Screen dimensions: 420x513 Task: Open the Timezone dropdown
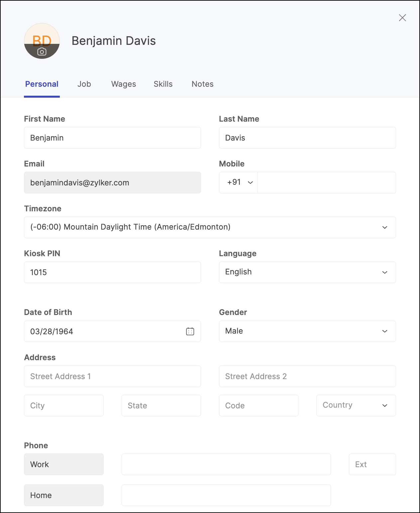210,227
